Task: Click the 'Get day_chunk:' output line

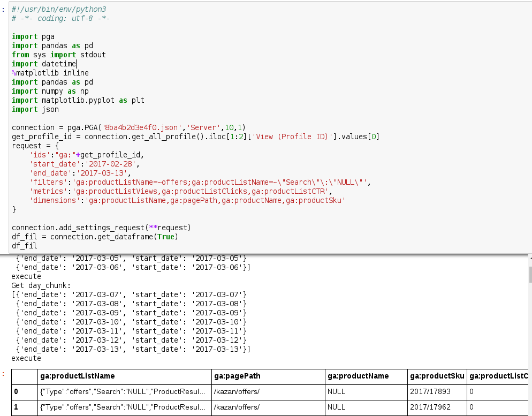Action: point(41,286)
